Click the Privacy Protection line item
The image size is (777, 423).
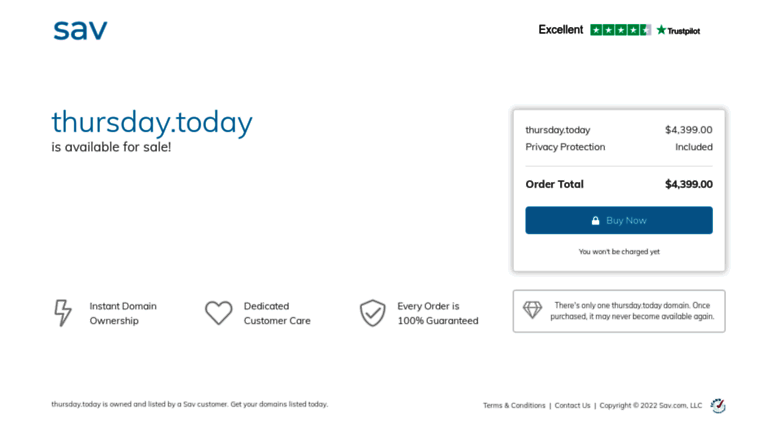[619, 147]
